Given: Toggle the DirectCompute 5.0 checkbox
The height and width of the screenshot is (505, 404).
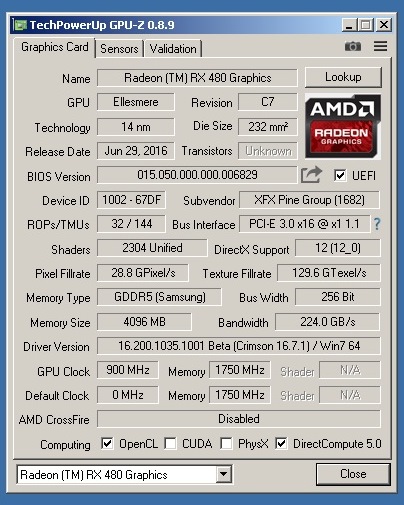Looking at the screenshot, I should coord(281,444).
